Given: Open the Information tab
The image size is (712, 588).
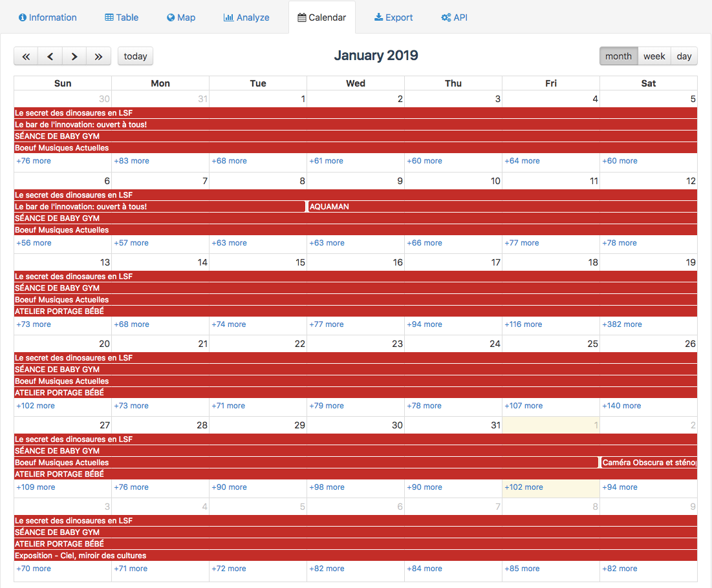Looking at the screenshot, I should pos(48,17).
